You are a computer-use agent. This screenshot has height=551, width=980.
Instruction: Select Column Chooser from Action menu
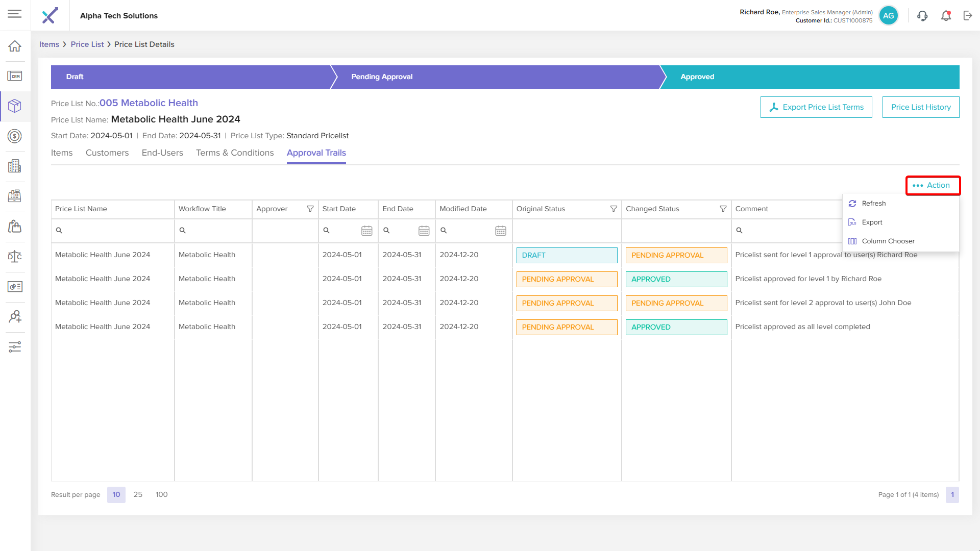888,241
